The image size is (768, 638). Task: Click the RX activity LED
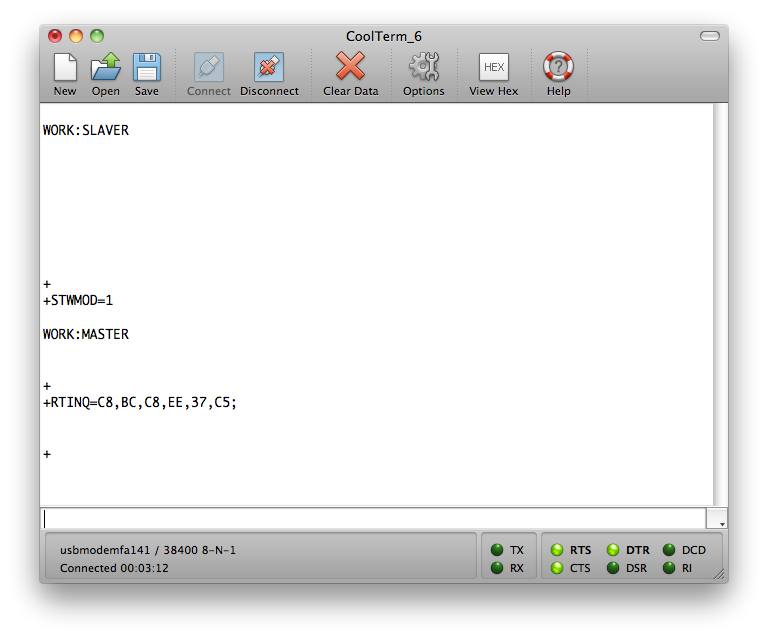[497, 568]
